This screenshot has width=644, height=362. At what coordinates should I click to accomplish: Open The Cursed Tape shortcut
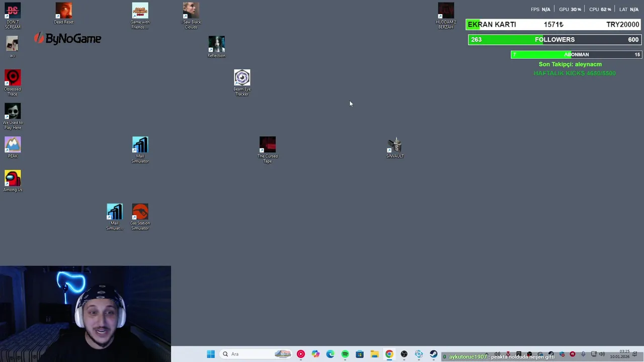[268, 150]
